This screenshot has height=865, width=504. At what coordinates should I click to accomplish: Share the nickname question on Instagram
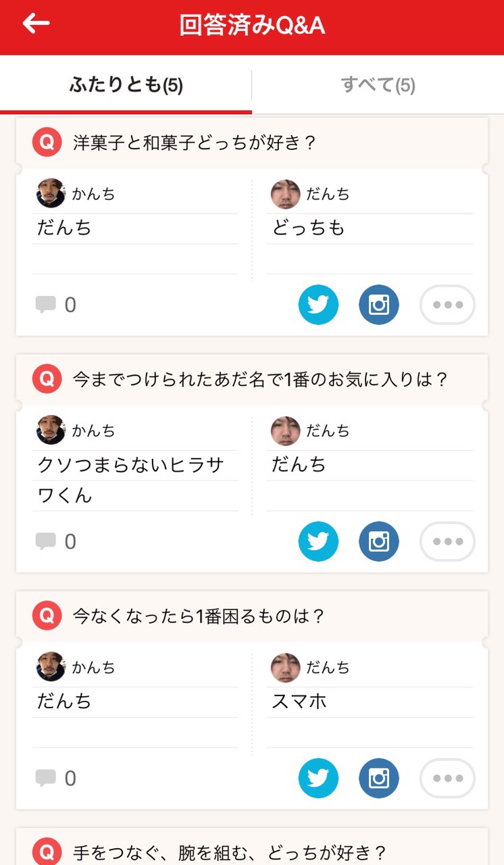click(379, 541)
